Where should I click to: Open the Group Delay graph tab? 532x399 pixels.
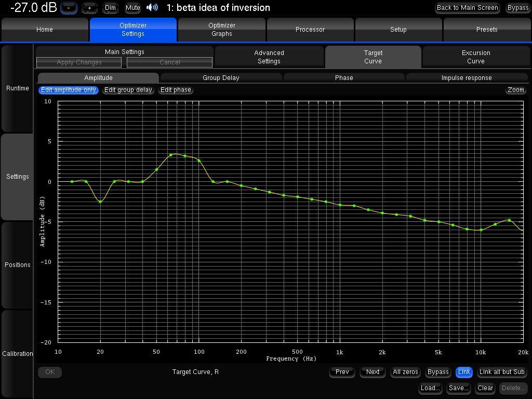coord(221,78)
